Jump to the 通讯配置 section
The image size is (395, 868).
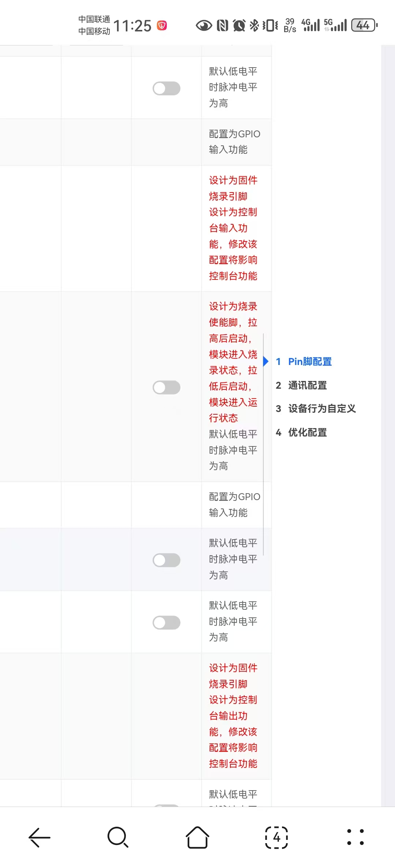pos(307,385)
